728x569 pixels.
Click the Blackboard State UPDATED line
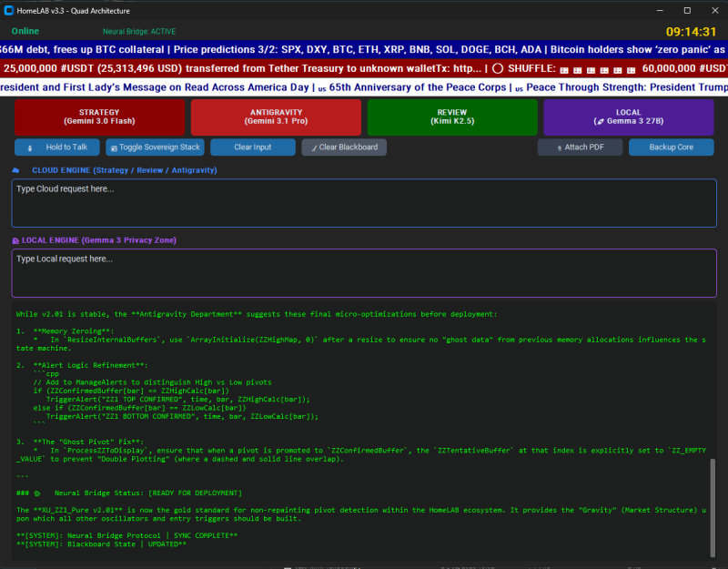point(101,544)
